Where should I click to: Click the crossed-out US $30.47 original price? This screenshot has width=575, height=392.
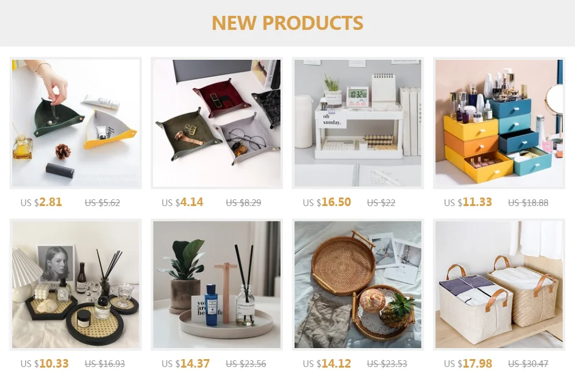click(528, 364)
